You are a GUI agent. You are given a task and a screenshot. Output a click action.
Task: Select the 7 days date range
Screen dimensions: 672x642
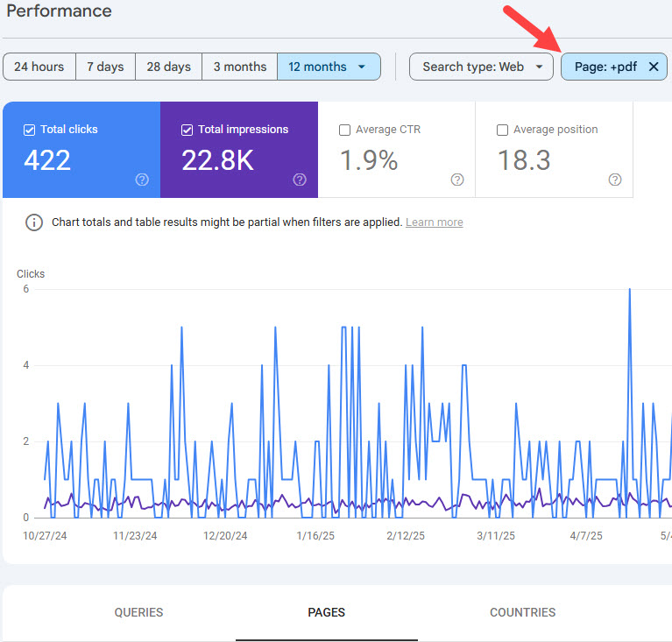[x=105, y=67]
